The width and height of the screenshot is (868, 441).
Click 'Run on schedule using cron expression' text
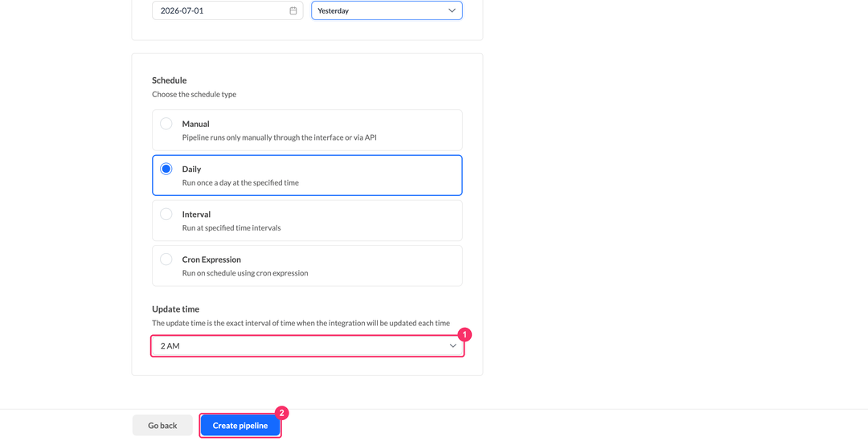coord(245,273)
